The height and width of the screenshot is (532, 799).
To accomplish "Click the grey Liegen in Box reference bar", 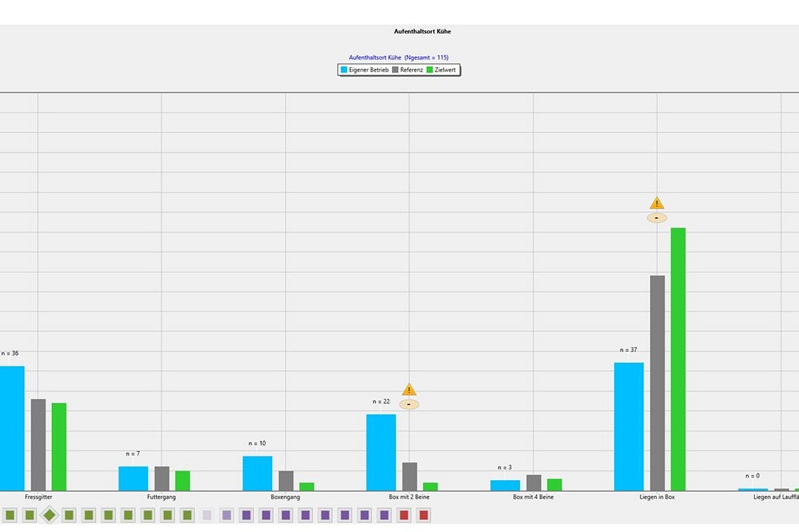I will pyautogui.click(x=657, y=383).
